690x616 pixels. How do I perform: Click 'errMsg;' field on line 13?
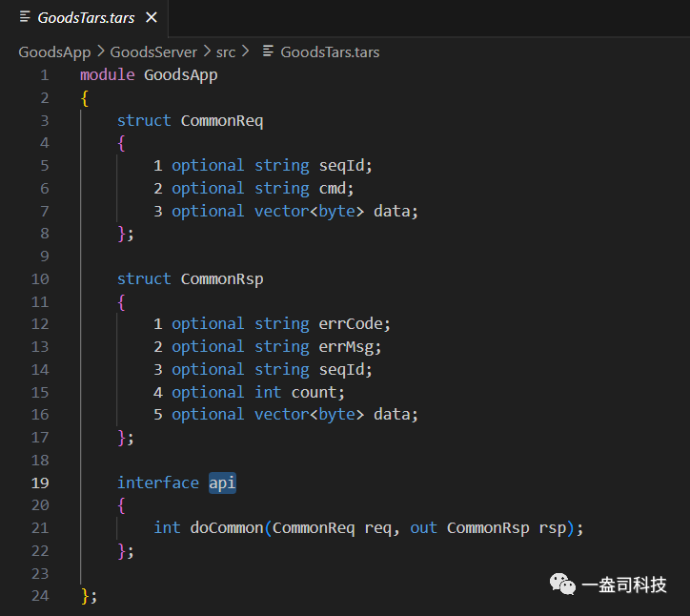coord(350,347)
